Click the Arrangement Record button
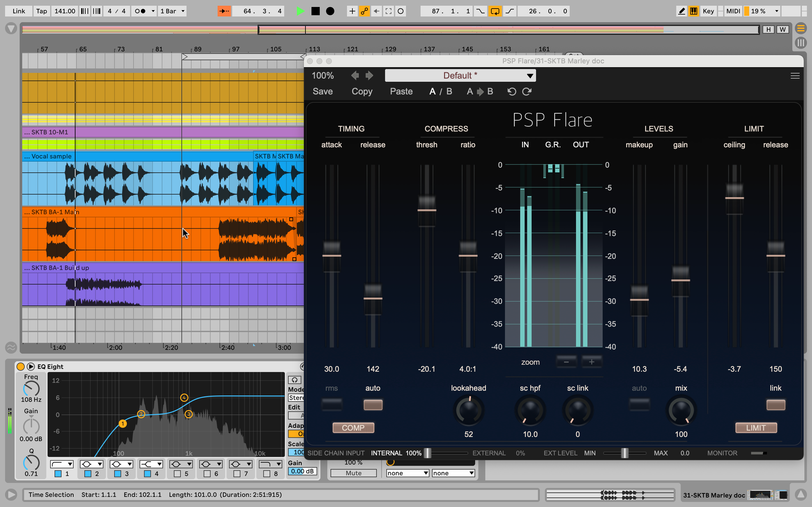Viewport: 812px width, 507px height. (x=330, y=11)
